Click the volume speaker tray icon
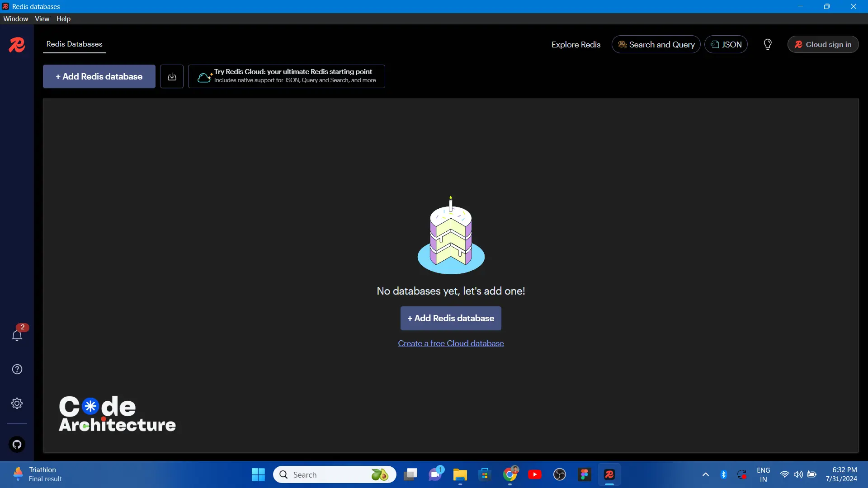The image size is (868, 488). pos(798,474)
